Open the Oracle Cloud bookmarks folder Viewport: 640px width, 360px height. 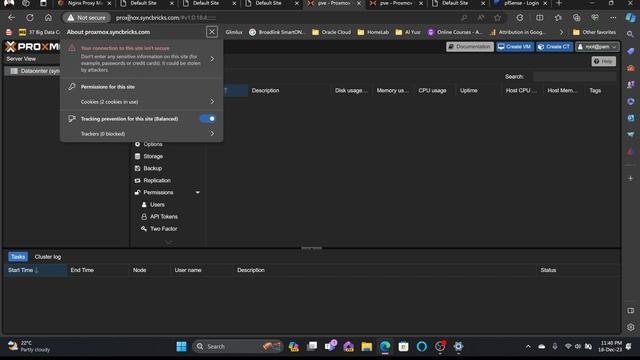(x=331, y=32)
